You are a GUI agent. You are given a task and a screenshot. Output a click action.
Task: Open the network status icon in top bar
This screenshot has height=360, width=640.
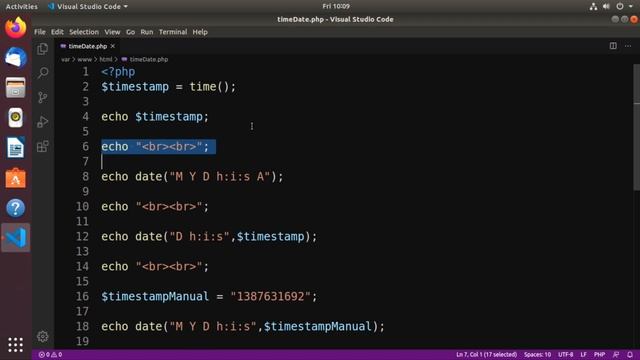coord(593,7)
